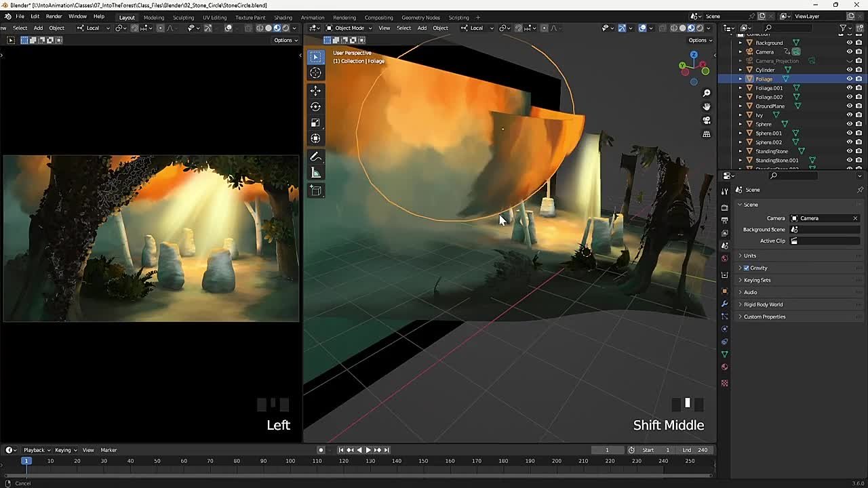Switch to the Modeling workspace tab
Image resolution: width=868 pixels, height=488 pixels.
[154, 17]
